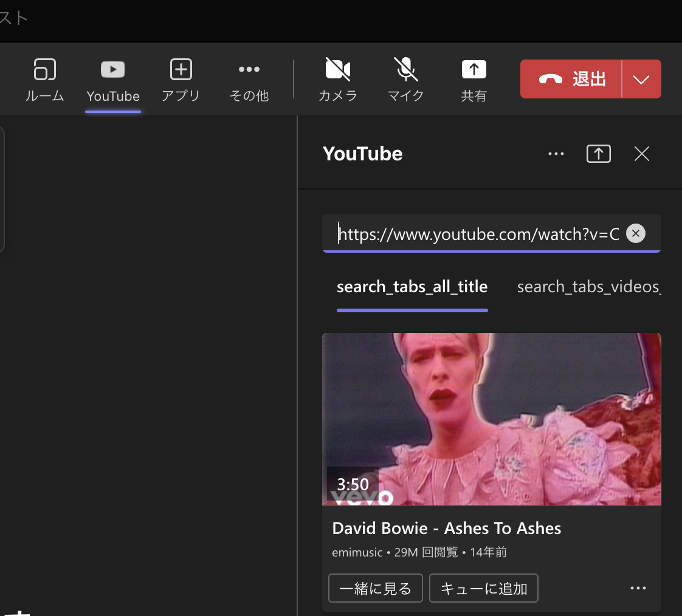This screenshot has width=682, height=616.
Task: Clear the YouTube URL search text
Action: tap(635, 233)
